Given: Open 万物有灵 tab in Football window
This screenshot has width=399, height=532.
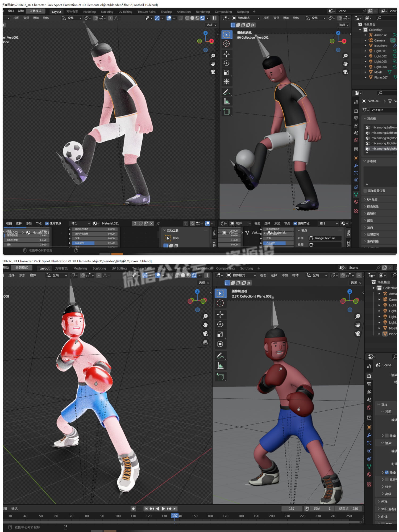Looking at the screenshot, I should [x=72, y=12].
